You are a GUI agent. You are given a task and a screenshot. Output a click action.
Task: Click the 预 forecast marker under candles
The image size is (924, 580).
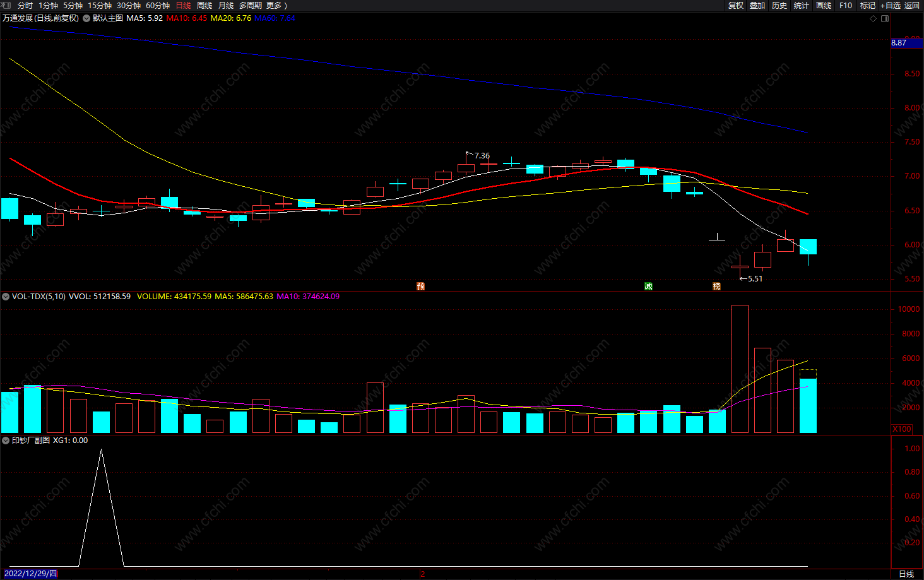pos(421,286)
